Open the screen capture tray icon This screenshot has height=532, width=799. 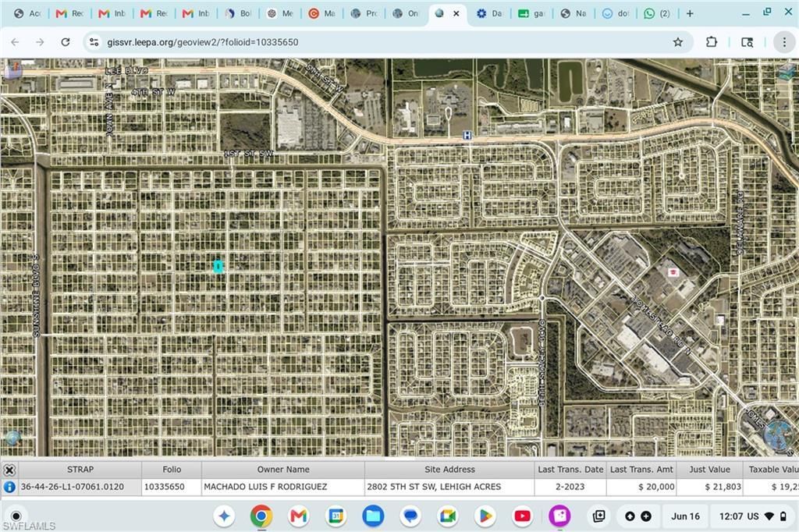coord(598,516)
